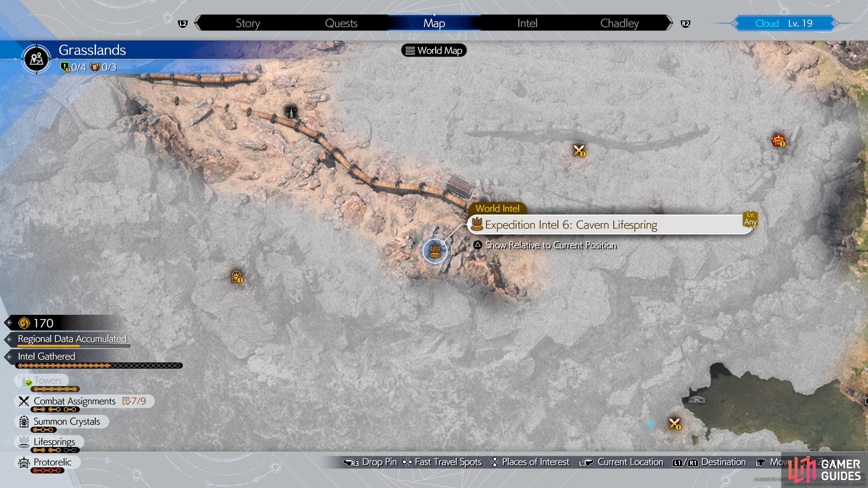Viewport: 868px width, 488px height.
Task: Click the Places of Interest hint
Action: 530,462
